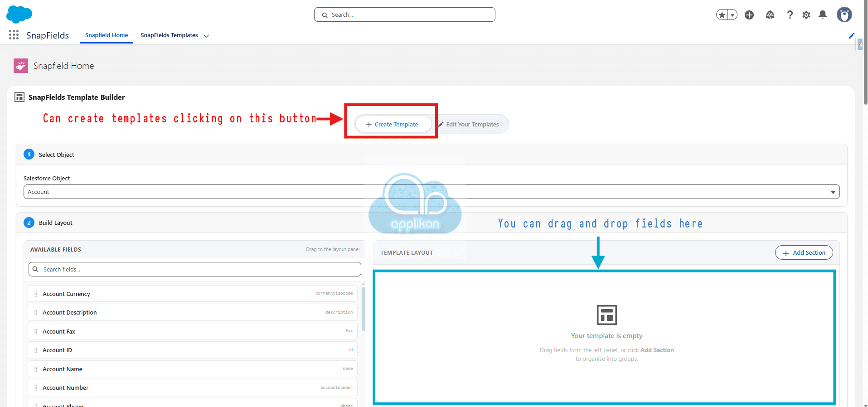Open the App Launcher grid
868x407 pixels.
pos(14,35)
